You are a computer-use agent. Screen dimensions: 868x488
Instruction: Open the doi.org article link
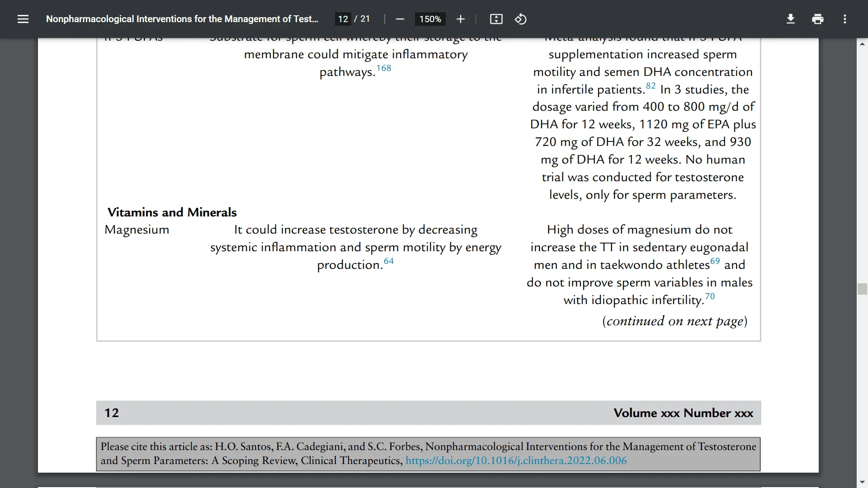click(516, 460)
